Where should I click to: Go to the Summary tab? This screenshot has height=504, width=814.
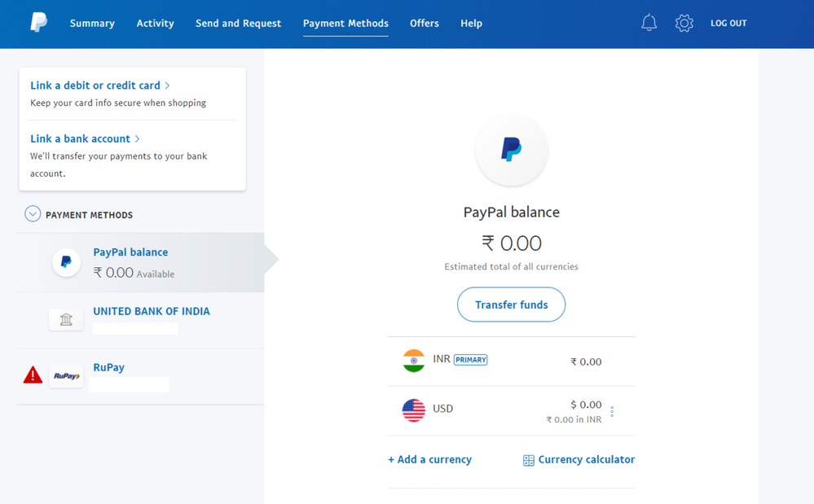click(92, 24)
